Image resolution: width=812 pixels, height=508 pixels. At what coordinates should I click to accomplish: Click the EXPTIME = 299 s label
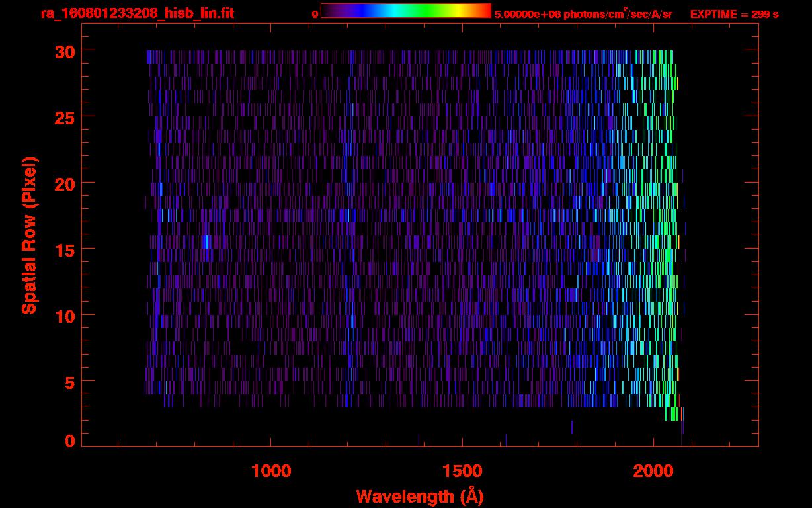(x=734, y=14)
